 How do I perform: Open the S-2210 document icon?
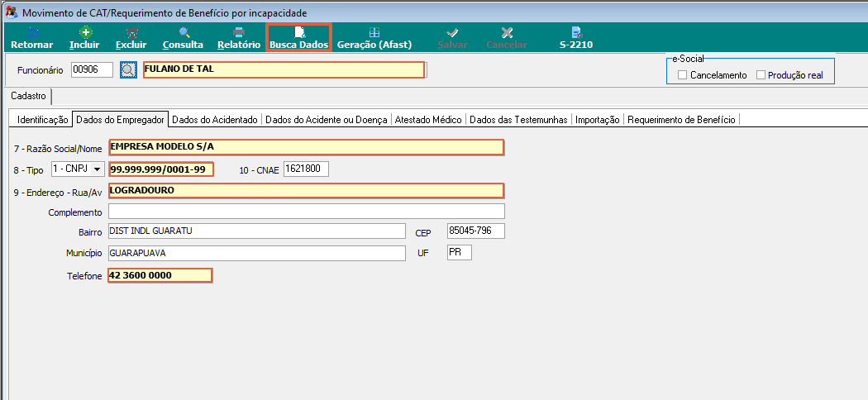(x=576, y=32)
